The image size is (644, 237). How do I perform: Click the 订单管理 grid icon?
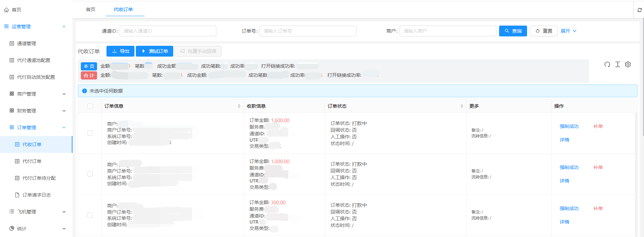point(12,127)
